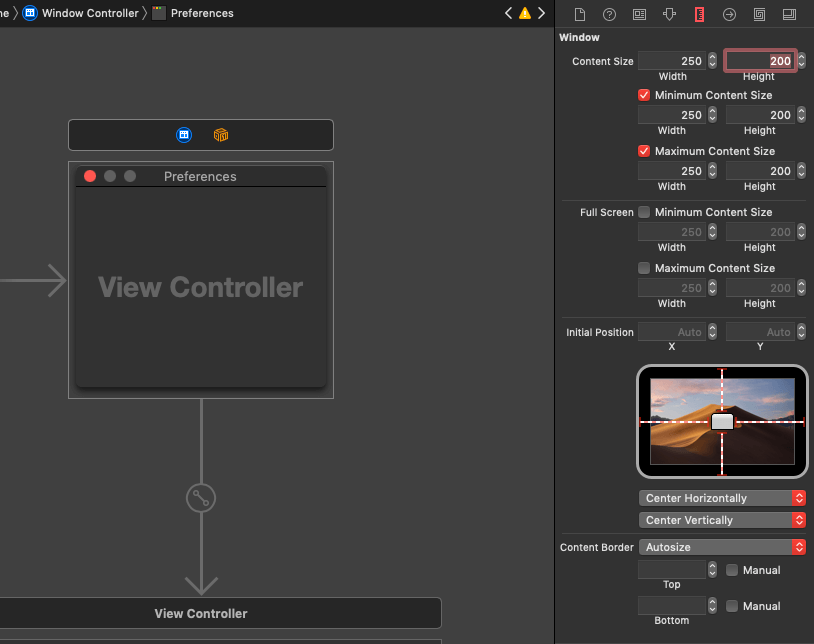This screenshot has height=644, width=814.
Task: Switch to the Attributes inspector
Action: [x=669, y=14]
